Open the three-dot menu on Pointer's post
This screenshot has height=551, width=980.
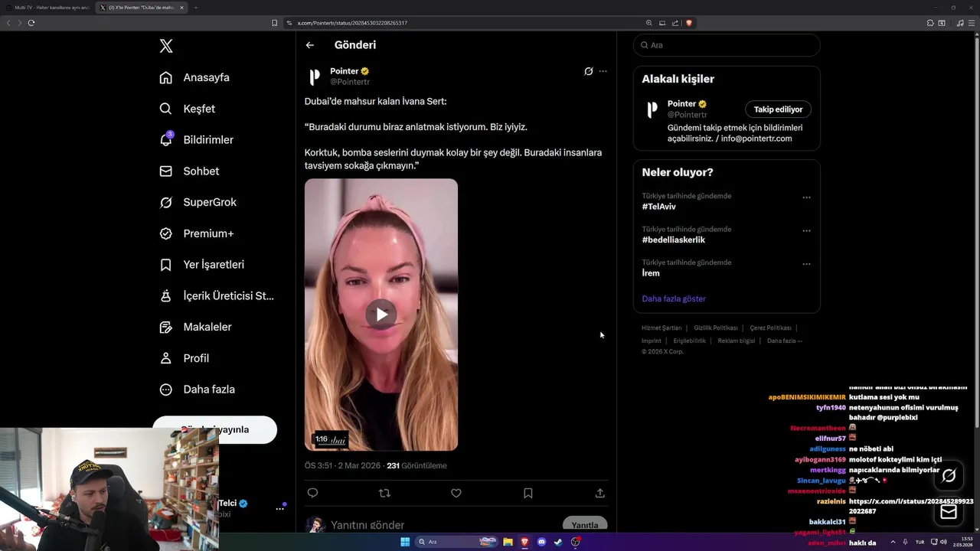point(603,71)
